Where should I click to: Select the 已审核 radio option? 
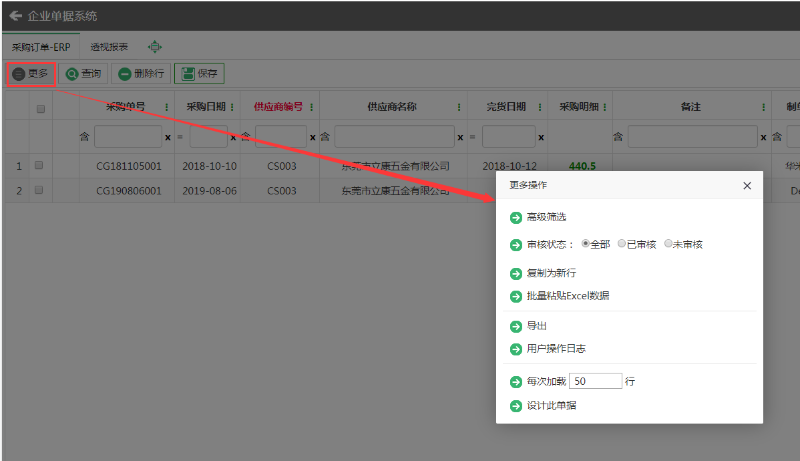[622, 244]
